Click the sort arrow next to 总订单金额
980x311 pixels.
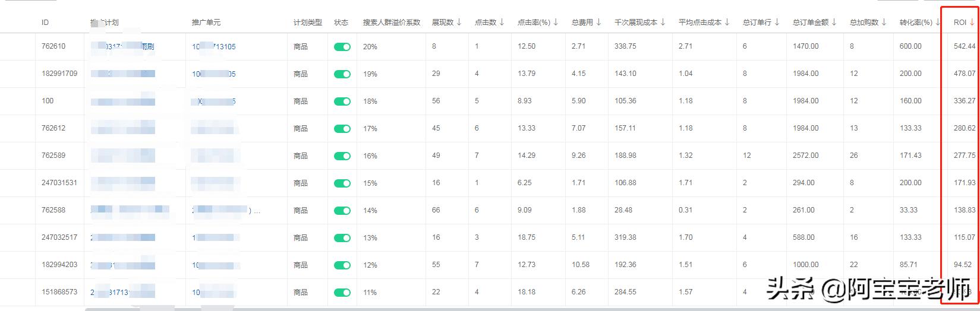point(834,22)
